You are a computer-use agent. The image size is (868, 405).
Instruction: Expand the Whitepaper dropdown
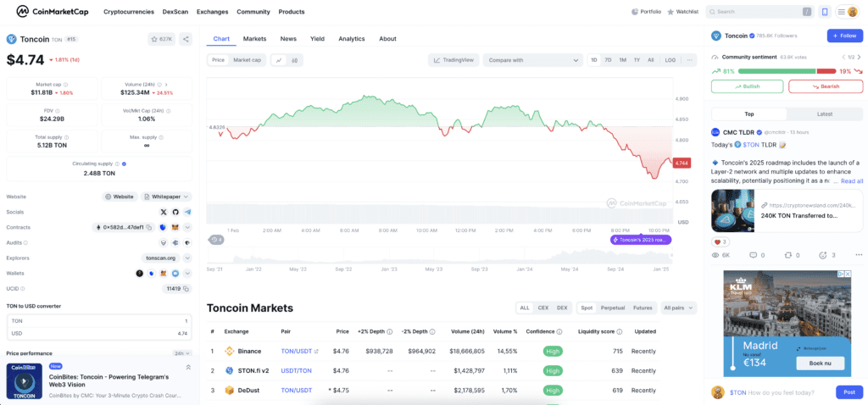[166, 197]
